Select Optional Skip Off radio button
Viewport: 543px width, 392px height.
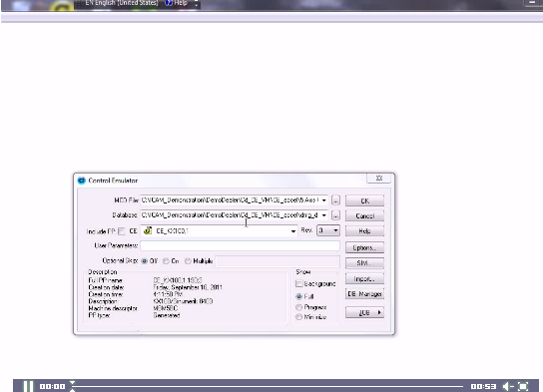pyautogui.click(x=145, y=261)
